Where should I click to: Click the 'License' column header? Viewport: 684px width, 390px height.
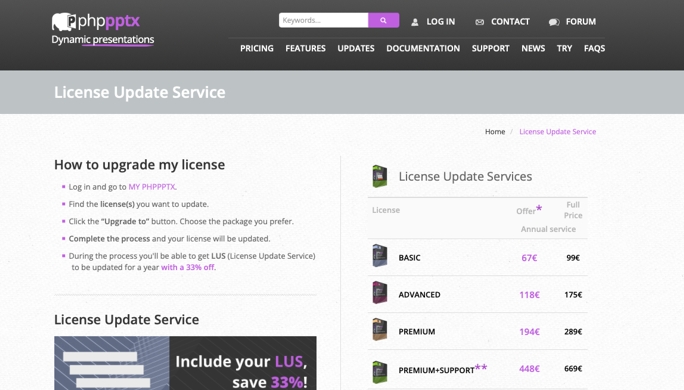point(386,210)
